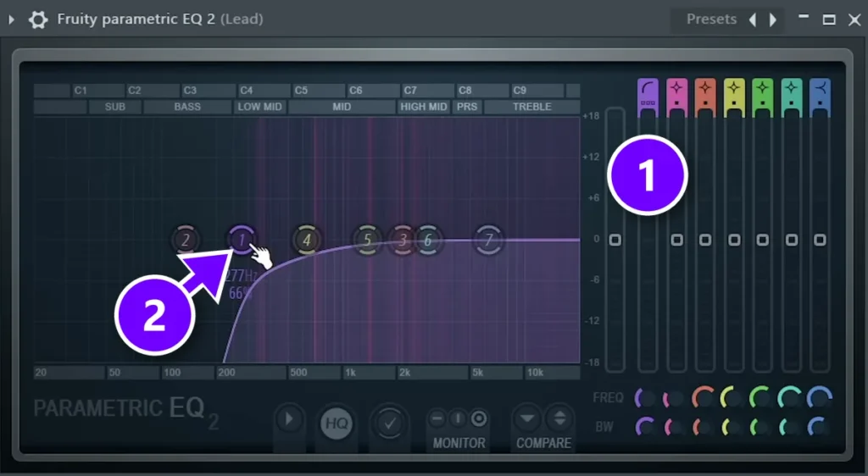Image resolution: width=868 pixels, height=476 pixels.
Task: Open the Presets selector
Action: pos(711,19)
